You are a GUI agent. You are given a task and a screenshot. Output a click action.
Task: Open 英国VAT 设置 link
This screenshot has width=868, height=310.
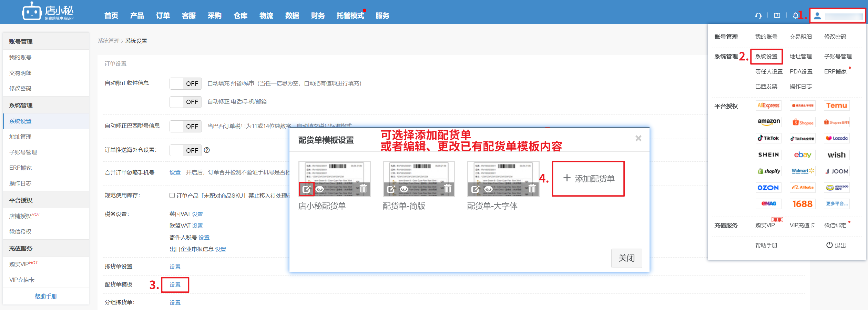point(197,214)
